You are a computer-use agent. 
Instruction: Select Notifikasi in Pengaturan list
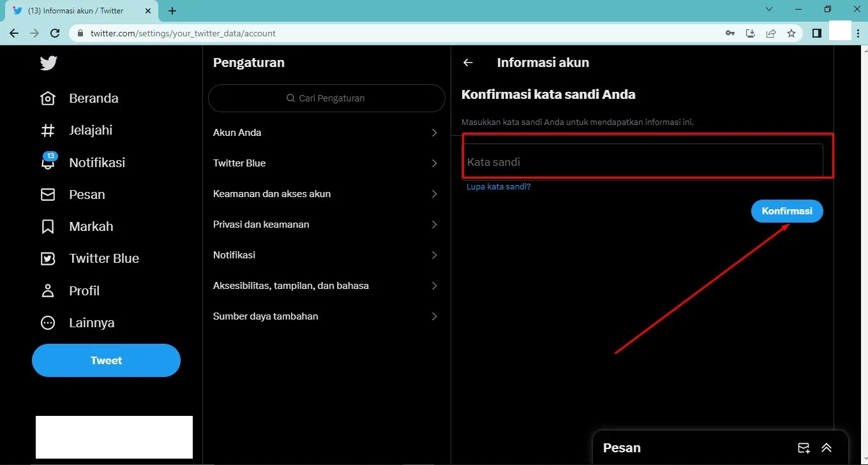coord(327,255)
